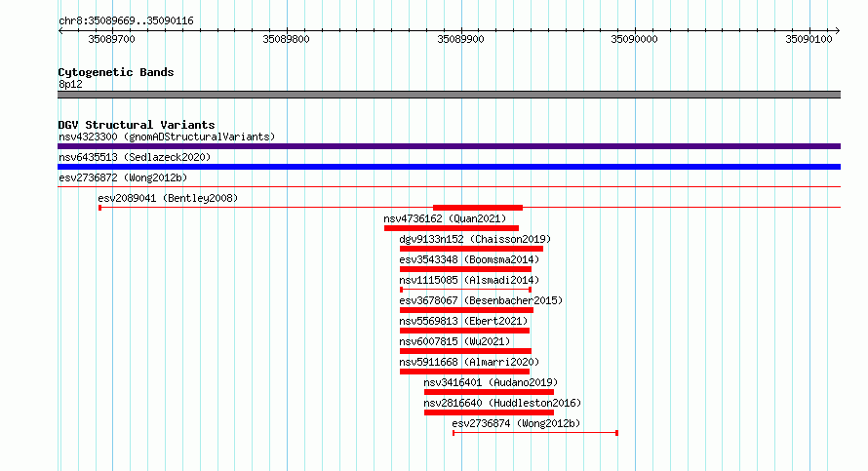Click the thin red line under nsv1115085
The height and width of the screenshot is (471, 868).
[465, 290]
